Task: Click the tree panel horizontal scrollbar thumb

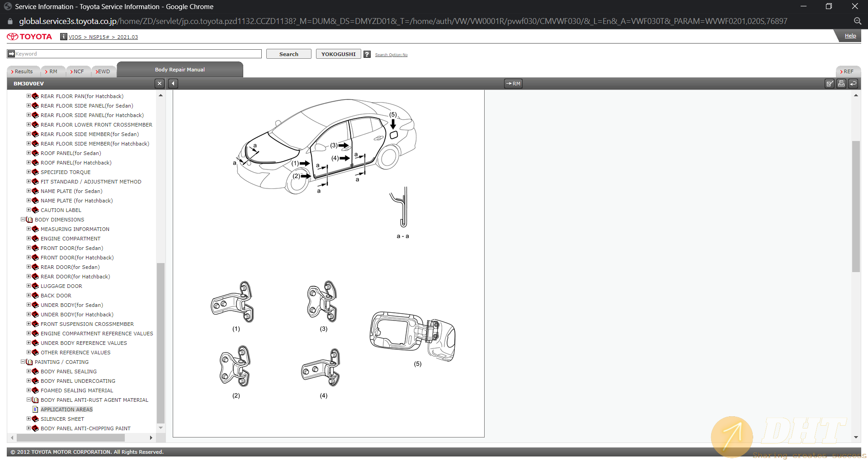Action: [70, 438]
